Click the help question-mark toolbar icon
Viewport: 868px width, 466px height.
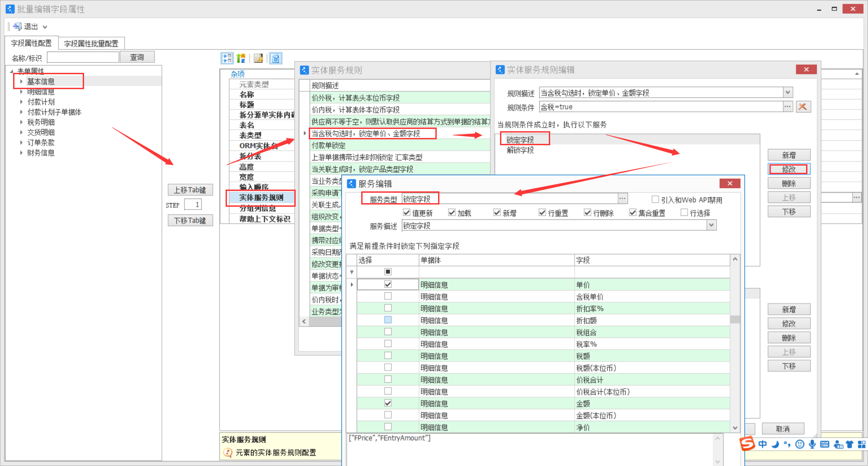[276, 58]
